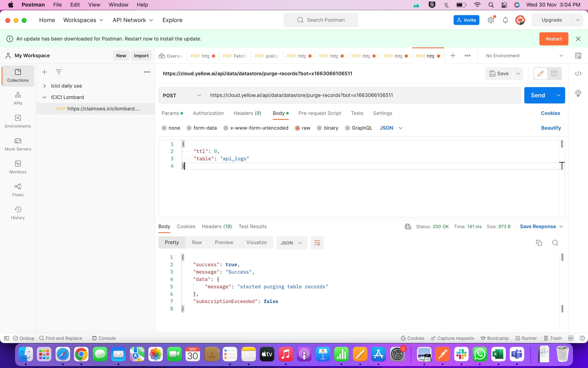Open a new request tab with plus icon
This screenshot has width=588, height=368.
click(x=453, y=56)
